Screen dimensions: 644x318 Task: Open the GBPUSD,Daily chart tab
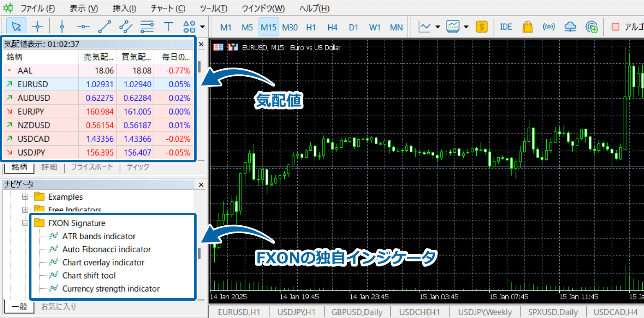coord(357,312)
